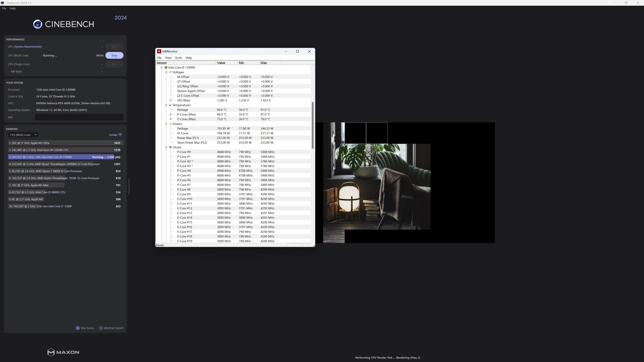Viewport: 644px width, 362px height.
Task: Collapse the Intel Core i9 13900K node
Action: click(x=162, y=67)
